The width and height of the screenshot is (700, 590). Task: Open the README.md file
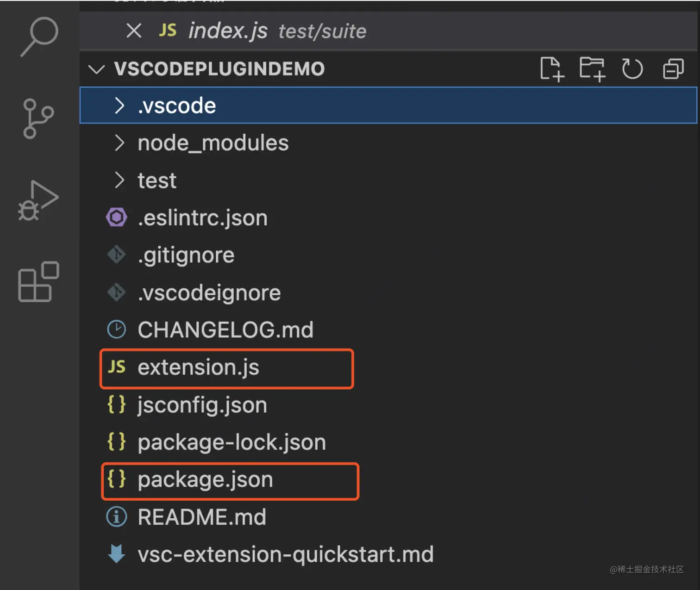(202, 517)
